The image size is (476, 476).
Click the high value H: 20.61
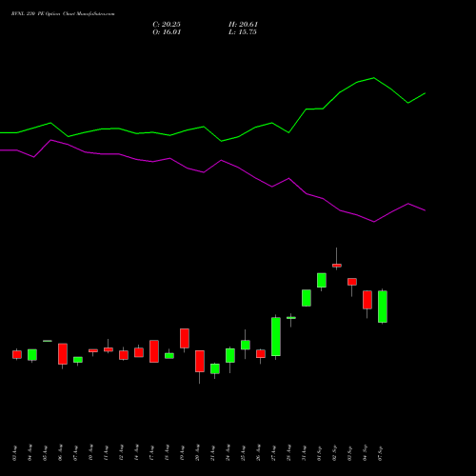pos(243,25)
